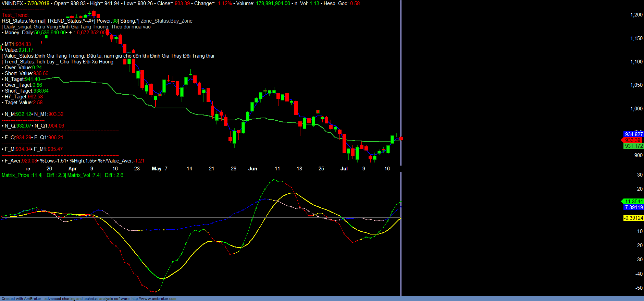Select the Jun month marker on the axis
Screen dimensions: 644x301
coord(252,169)
